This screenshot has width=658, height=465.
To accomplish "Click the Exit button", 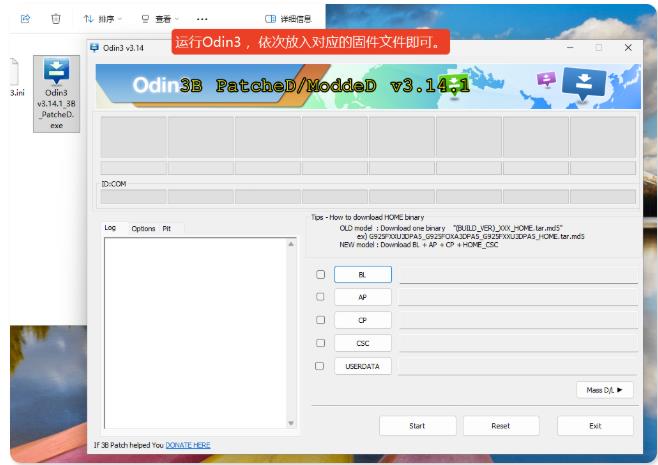I will (595, 426).
